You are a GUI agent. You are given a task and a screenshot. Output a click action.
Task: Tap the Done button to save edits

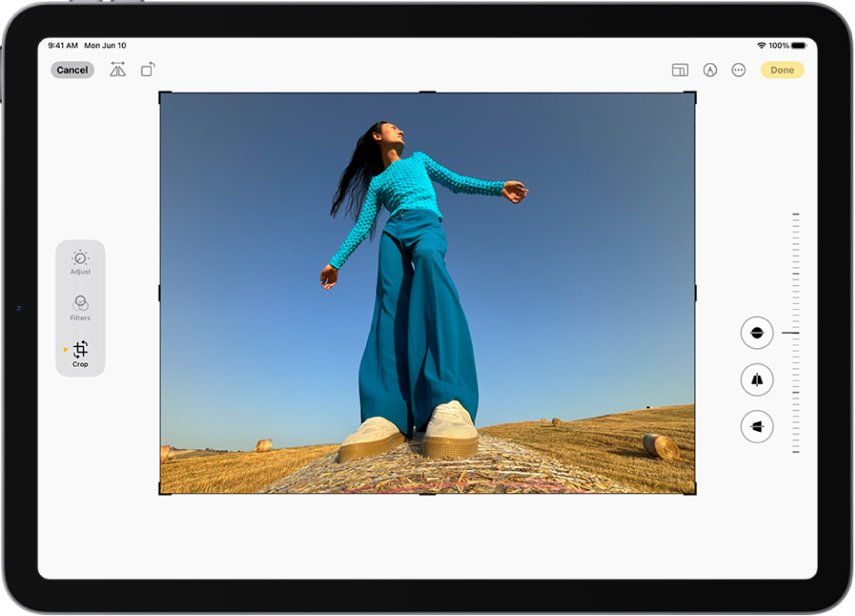(781, 69)
